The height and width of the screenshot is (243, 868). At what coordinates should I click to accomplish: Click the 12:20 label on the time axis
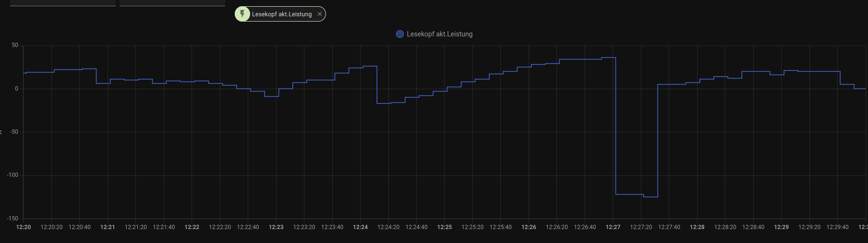pyautogui.click(x=24, y=227)
